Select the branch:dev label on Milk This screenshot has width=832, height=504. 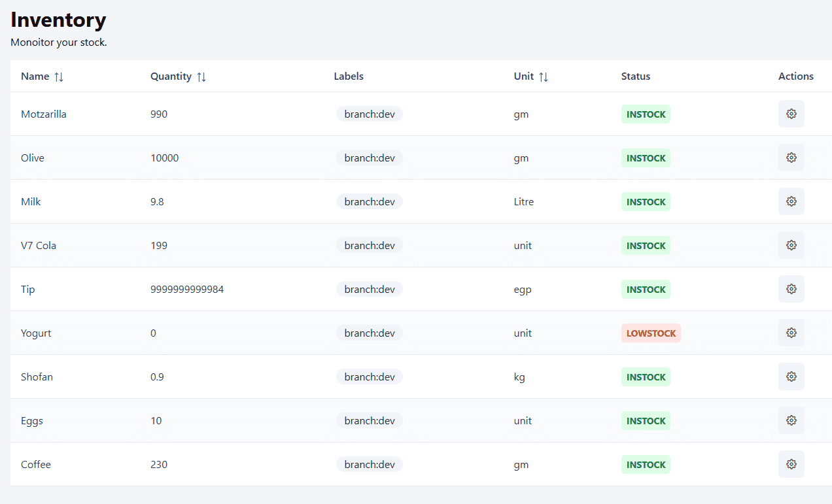click(370, 201)
